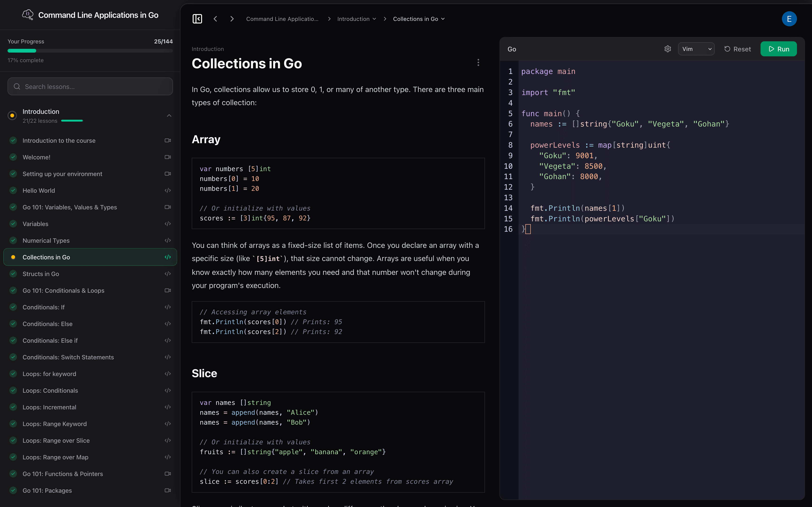Open the lesson options kebab menu

click(x=478, y=62)
